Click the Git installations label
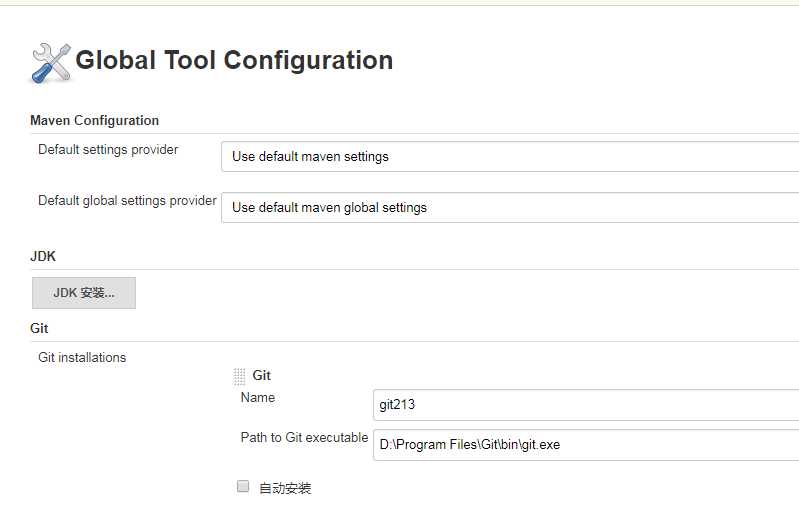This screenshot has height=507, width=799. click(x=82, y=357)
